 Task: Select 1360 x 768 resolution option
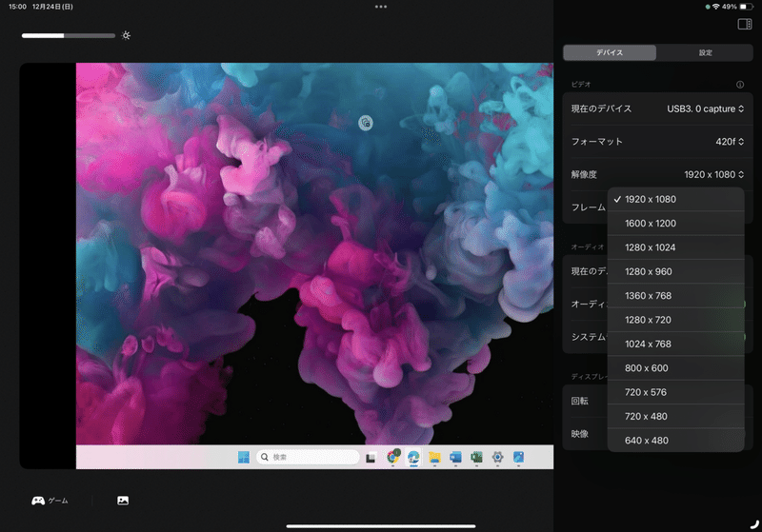point(675,296)
